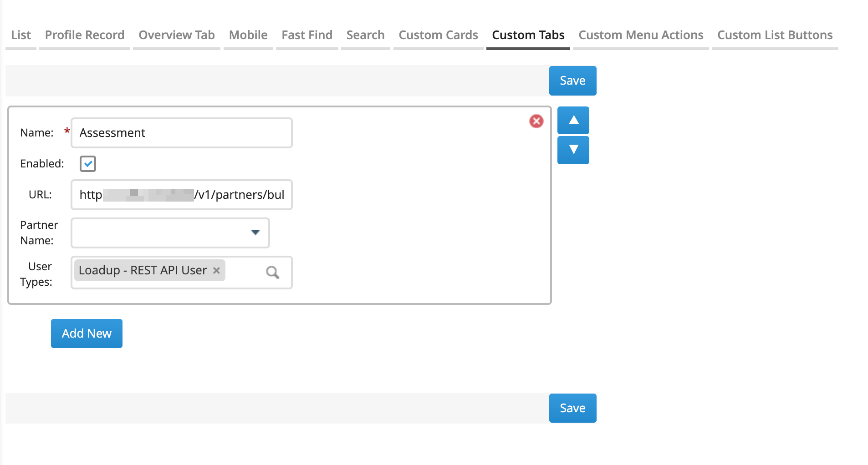868x465 pixels.
Task: Move the tab down with down arrow
Action: pos(573,150)
